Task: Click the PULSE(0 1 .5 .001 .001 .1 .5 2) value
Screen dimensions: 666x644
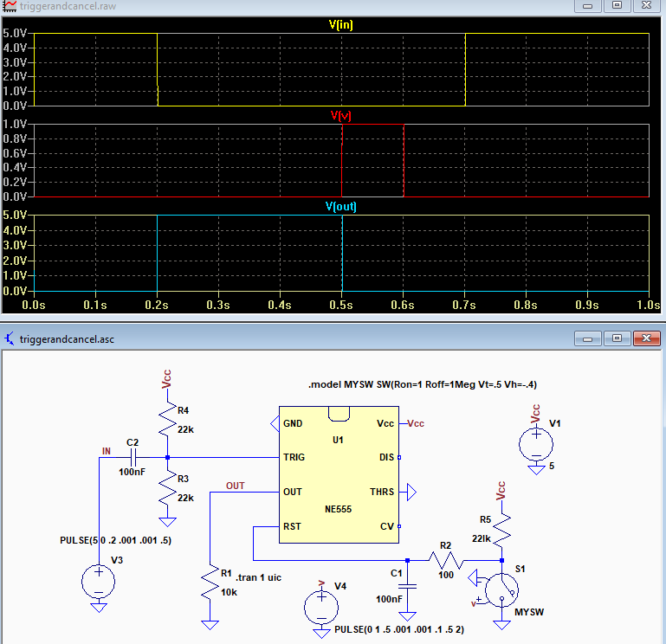Action: [x=399, y=629]
